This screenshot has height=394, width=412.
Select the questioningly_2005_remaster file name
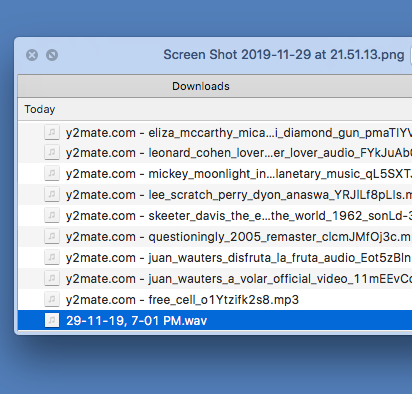tap(239, 237)
